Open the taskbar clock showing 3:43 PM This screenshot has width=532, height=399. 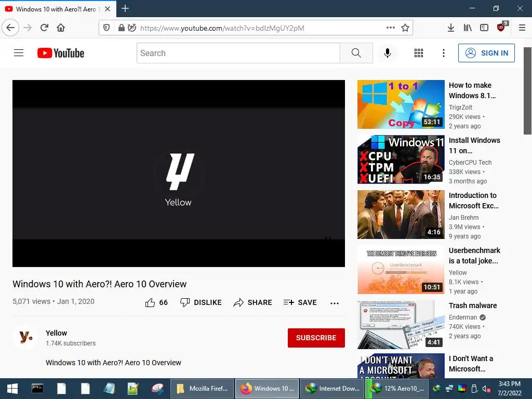510,389
